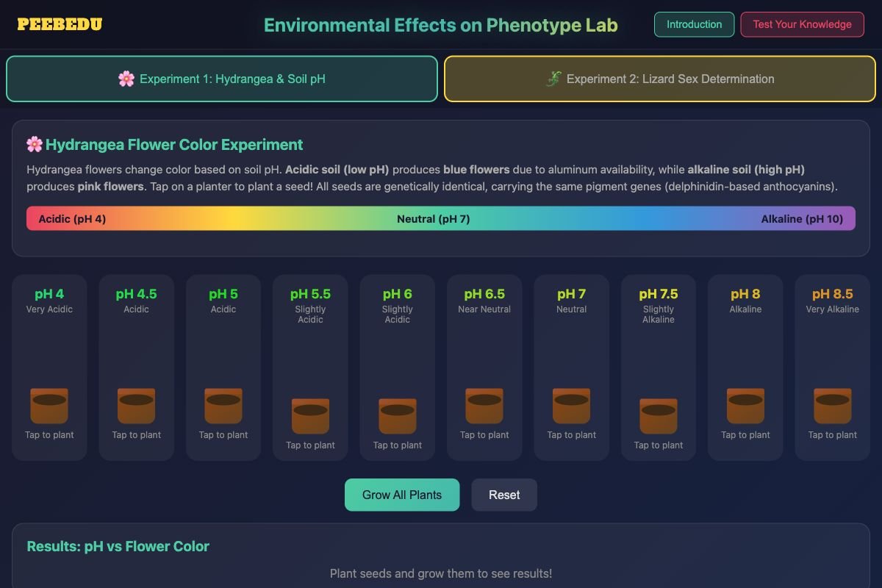This screenshot has height=588, width=882.
Task: Open the Introduction
Action: (694, 24)
